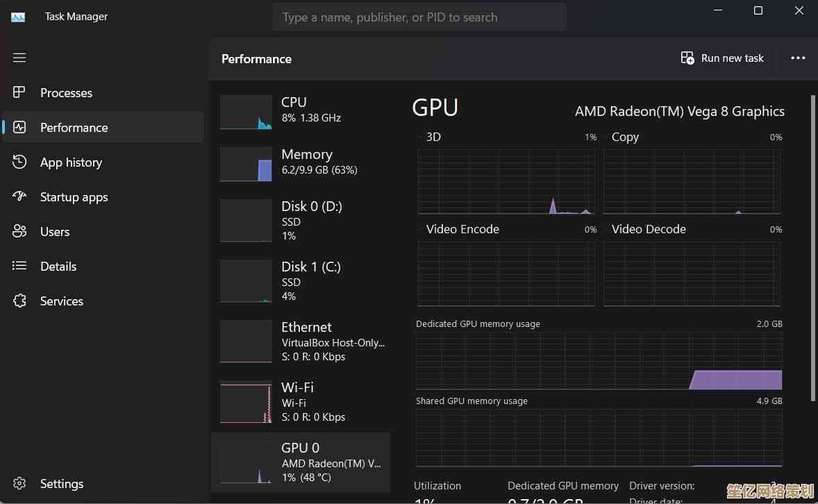Viewport: 818px width, 504px height.
Task: Open the Processes page icon
Action: click(19, 92)
